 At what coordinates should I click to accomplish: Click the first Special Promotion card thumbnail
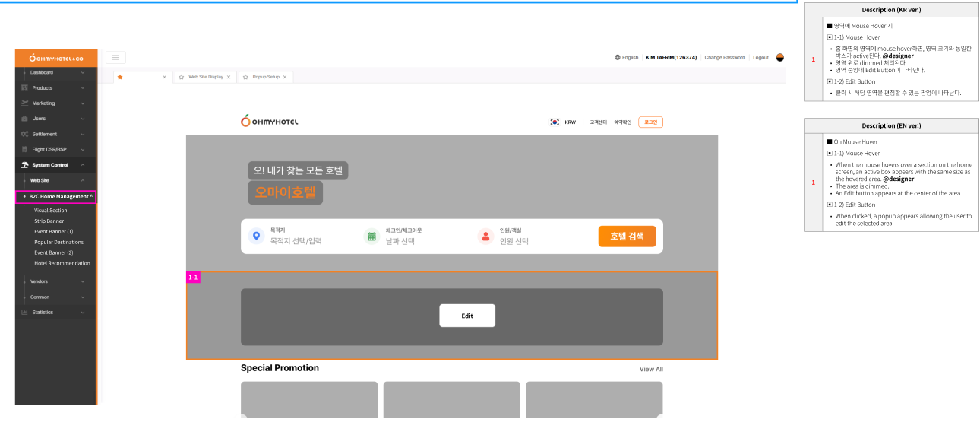(309, 399)
